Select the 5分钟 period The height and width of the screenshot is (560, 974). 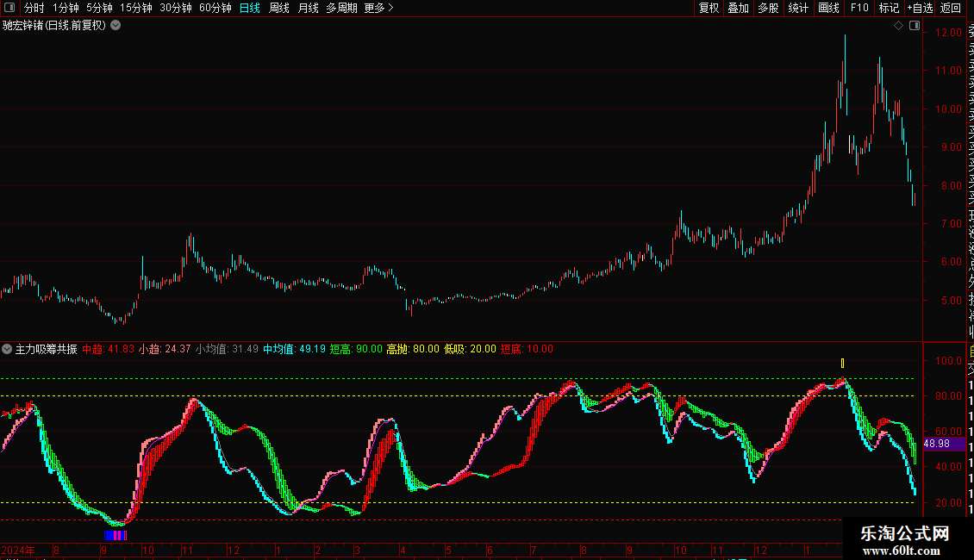click(99, 8)
